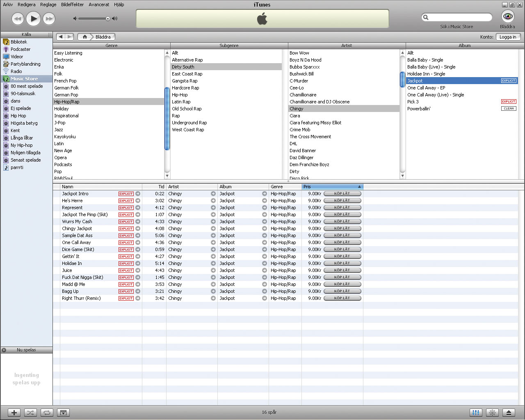The height and width of the screenshot is (420, 525).
Task: Open the Avancerat menu
Action: click(99, 5)
